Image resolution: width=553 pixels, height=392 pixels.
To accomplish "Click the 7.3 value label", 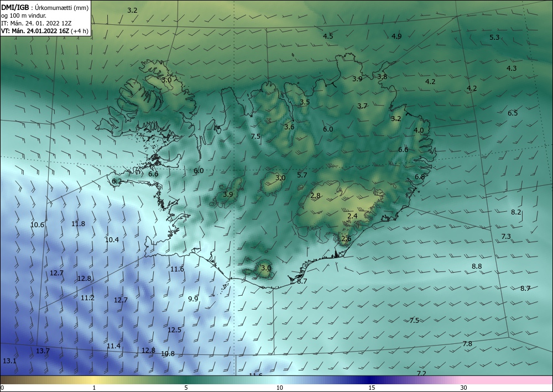I will 506,237.
